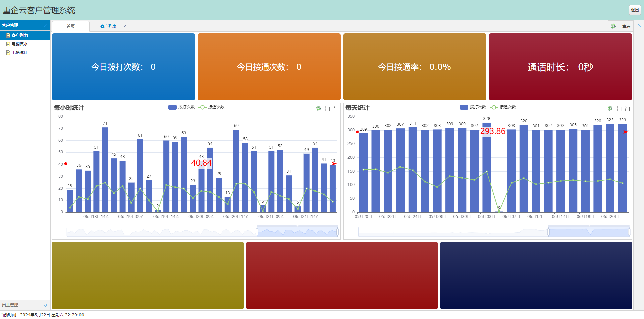Viewport: 644px width, 319px height.
Task: Click right handle of 每天统计 zoom slider
Action: tap(629, 232)
